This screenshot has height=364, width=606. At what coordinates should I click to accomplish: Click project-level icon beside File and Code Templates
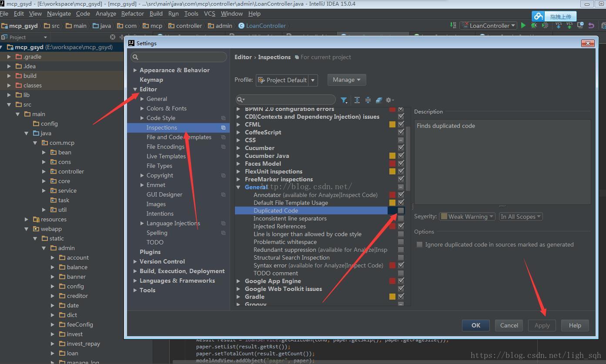click(x=223, y=137)
